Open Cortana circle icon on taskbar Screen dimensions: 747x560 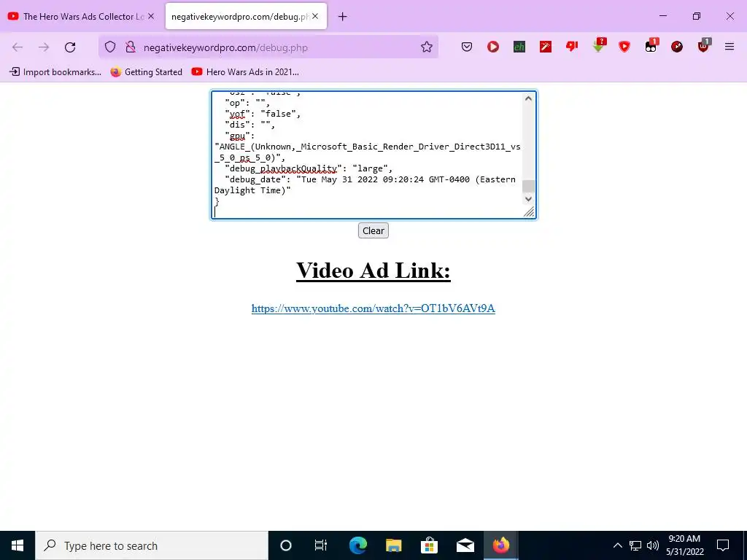(x=286, y=545)
